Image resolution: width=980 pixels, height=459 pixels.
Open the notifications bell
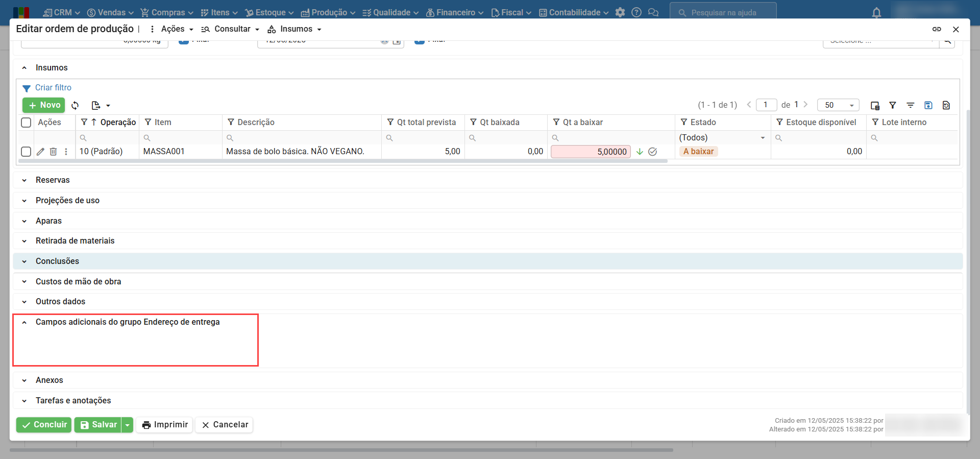[876, 13]
